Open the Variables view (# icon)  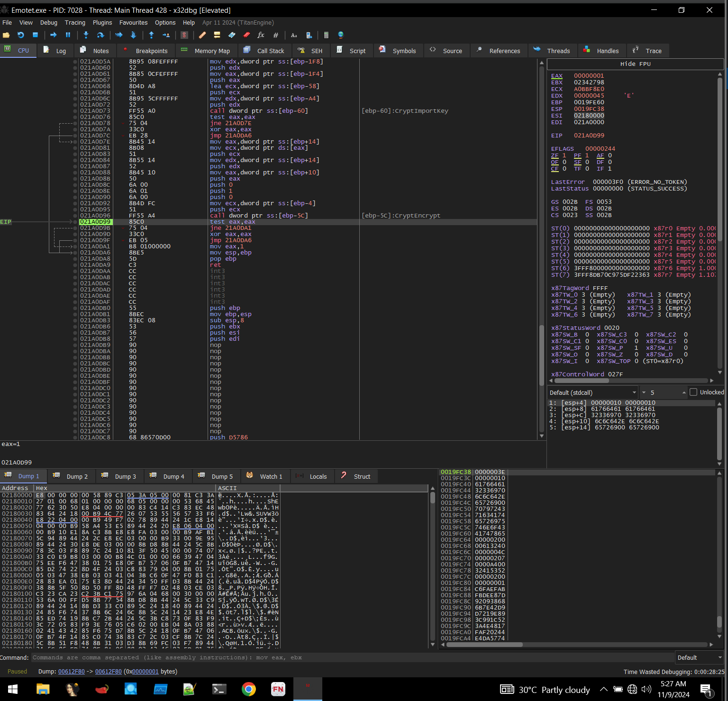pyautogui.click(x=275, y=35)
